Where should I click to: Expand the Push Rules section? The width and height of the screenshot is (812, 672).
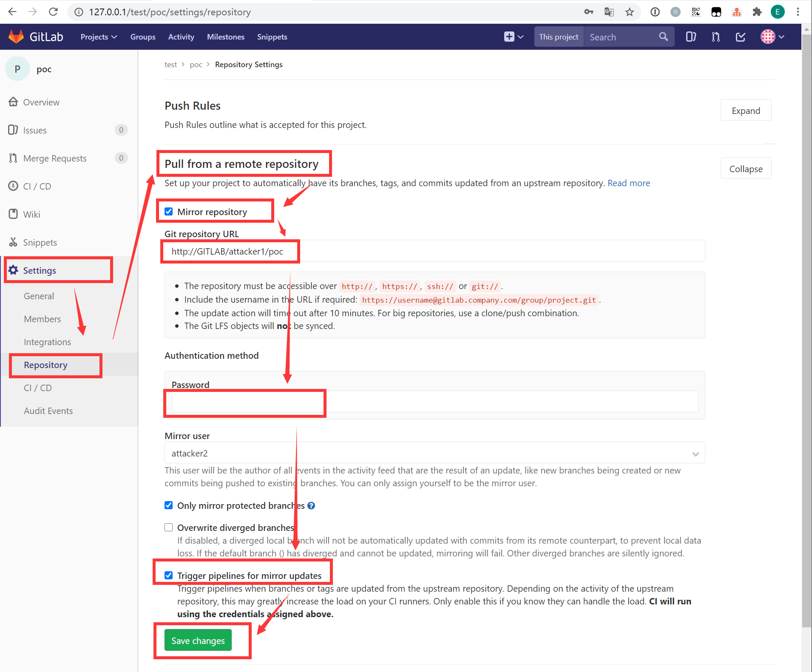click(x=746, y=111)
